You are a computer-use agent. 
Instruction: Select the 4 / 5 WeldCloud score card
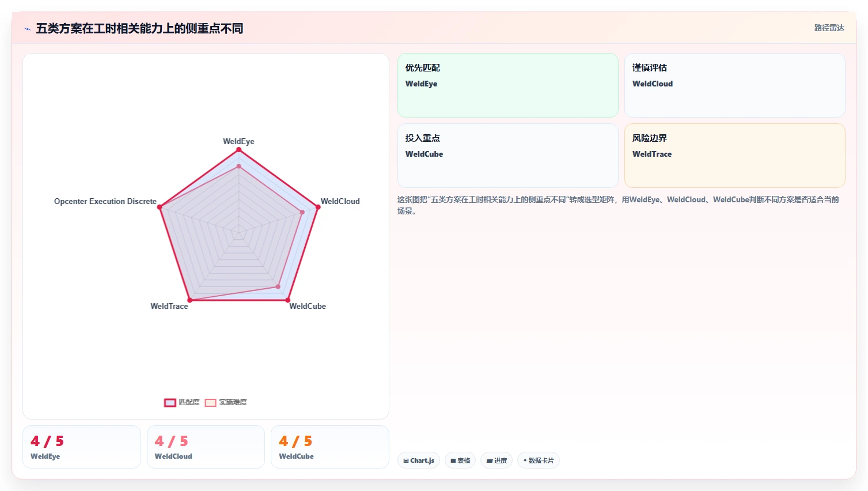click(206, 447)
